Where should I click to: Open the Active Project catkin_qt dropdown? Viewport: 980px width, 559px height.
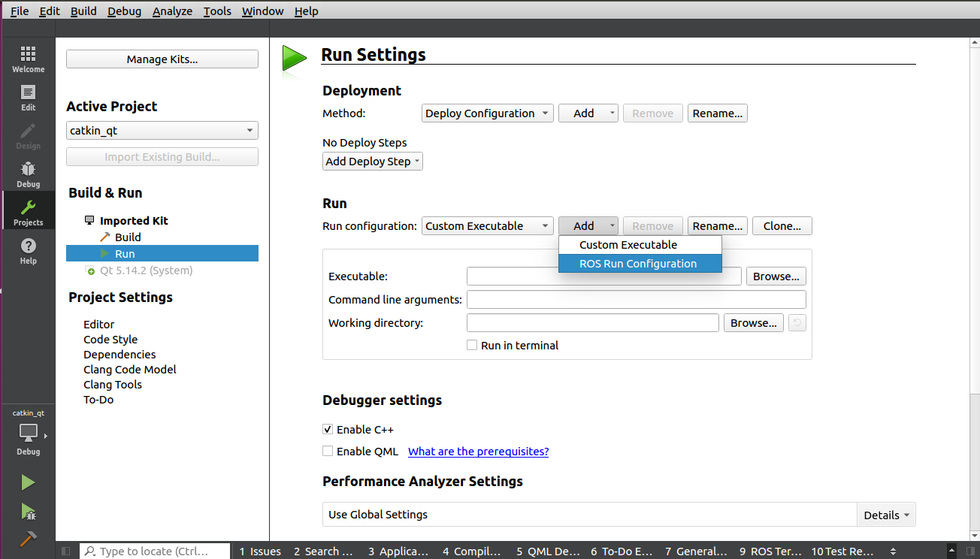(162, 131)
